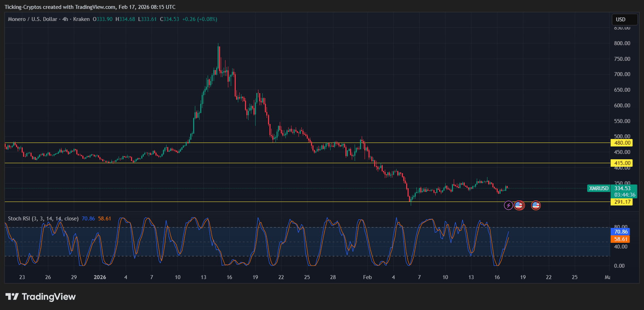The height and width of the screenshot is (310, 644).
Task: Click the XMRUSD current price tag
Action: [599, 188]
